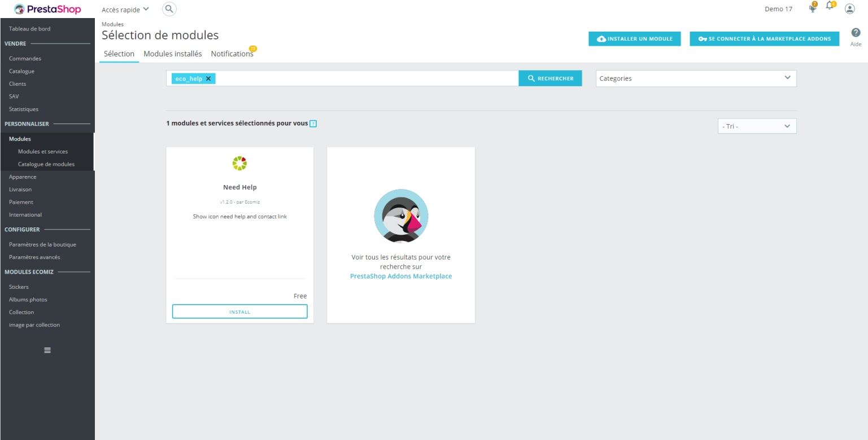Image resolution: width=868 pixels, height=440 pixels.
Task: Click the Rechercher button
Action: click(x=550, y=78)
